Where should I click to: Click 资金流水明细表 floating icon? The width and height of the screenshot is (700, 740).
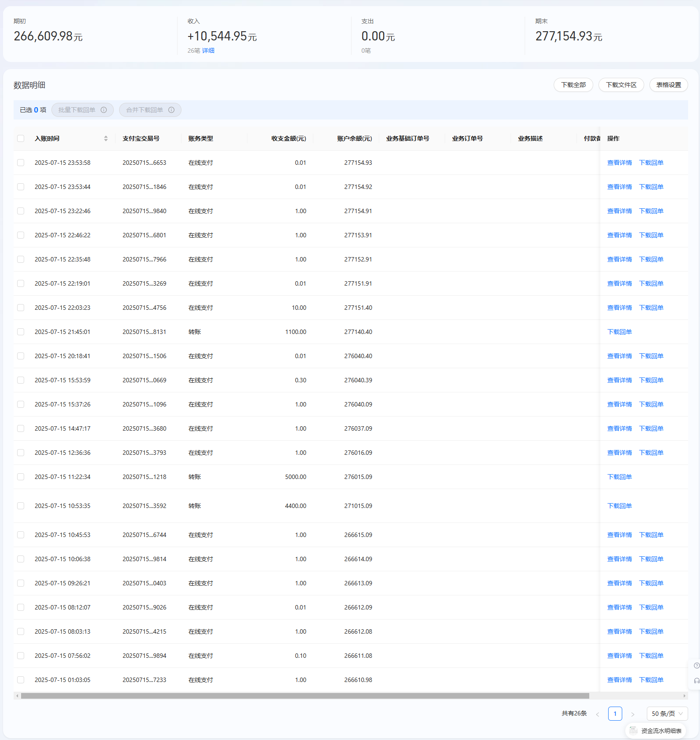click(656, 731)
